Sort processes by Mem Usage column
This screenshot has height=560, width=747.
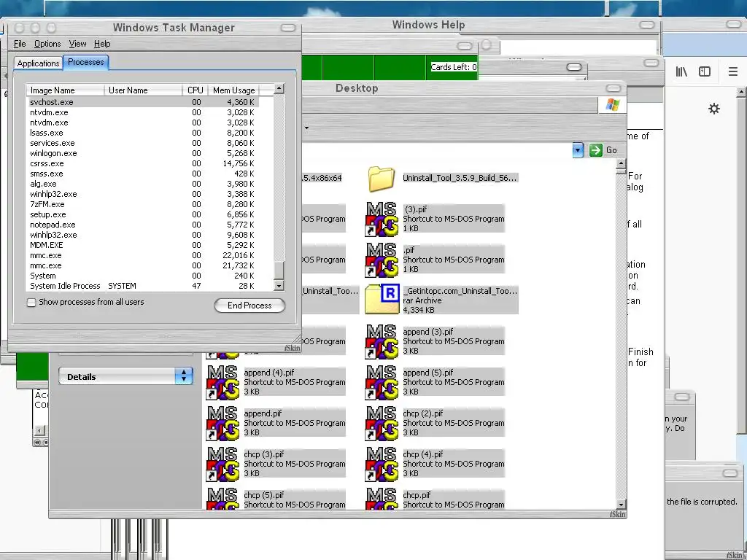tap(234, 90)
